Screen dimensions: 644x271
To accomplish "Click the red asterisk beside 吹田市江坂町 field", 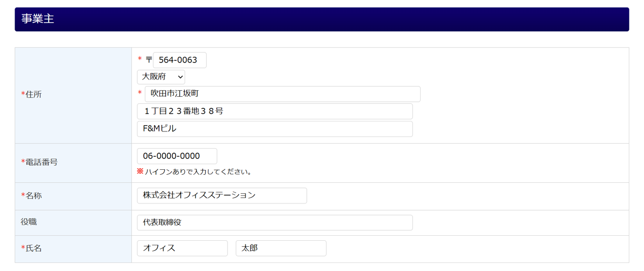I will click(x=140, y=93).
